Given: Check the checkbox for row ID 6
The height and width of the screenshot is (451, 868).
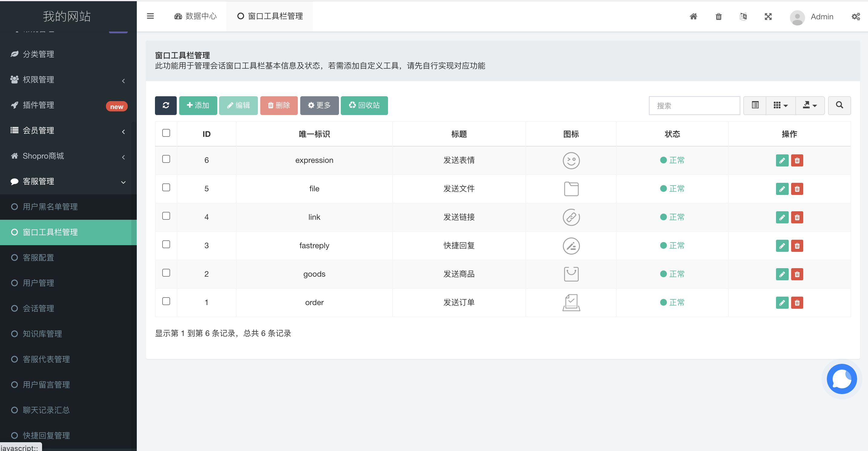Looking at the screenshot, I should [x=166, y=159].
